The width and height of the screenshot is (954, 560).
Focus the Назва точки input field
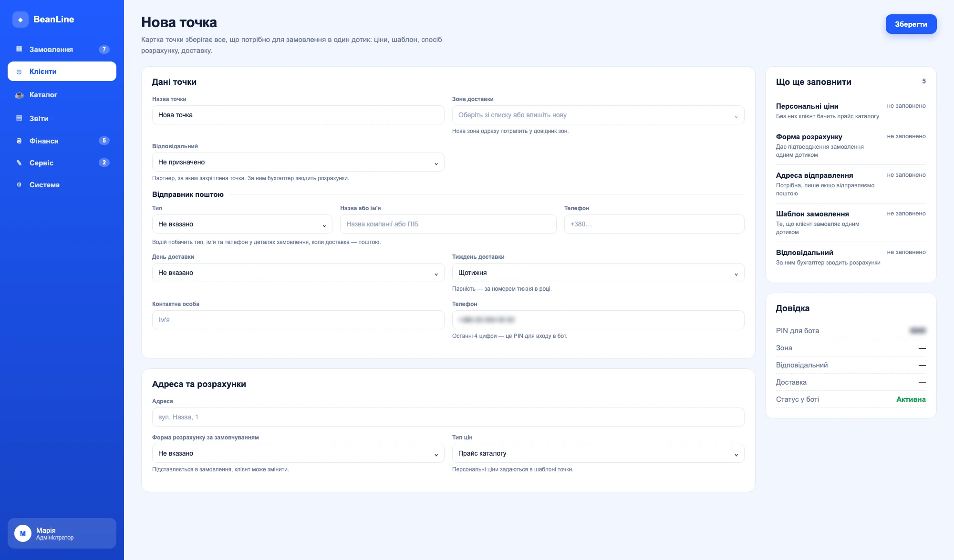tap(298, 115)
